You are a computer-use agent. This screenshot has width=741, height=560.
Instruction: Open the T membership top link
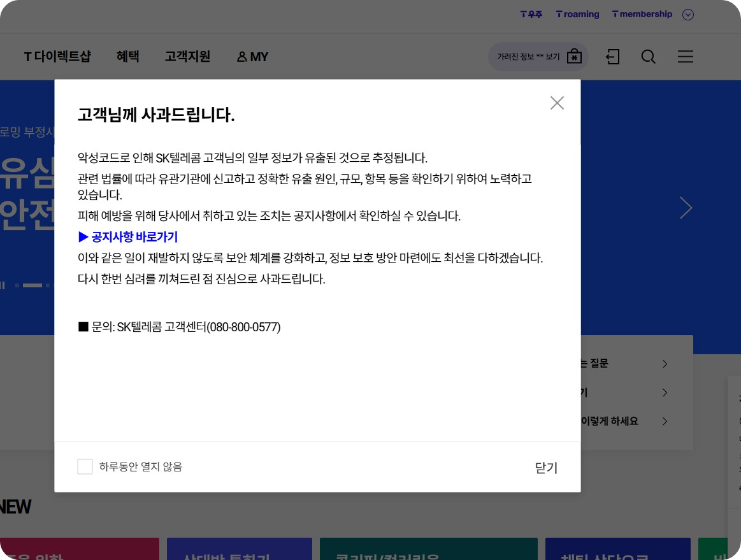(642, 14)
